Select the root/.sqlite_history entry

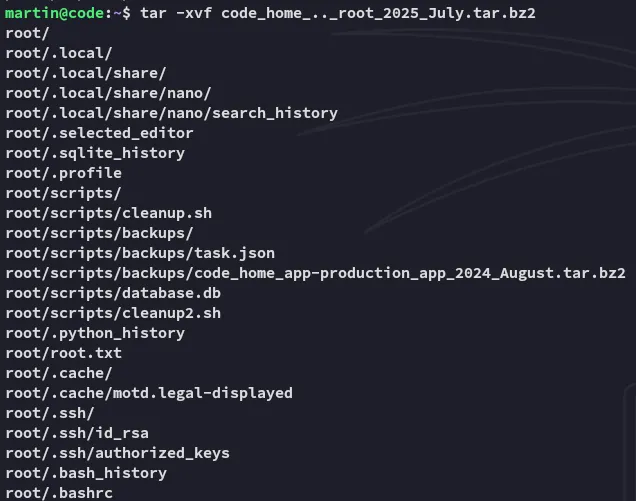95,153
